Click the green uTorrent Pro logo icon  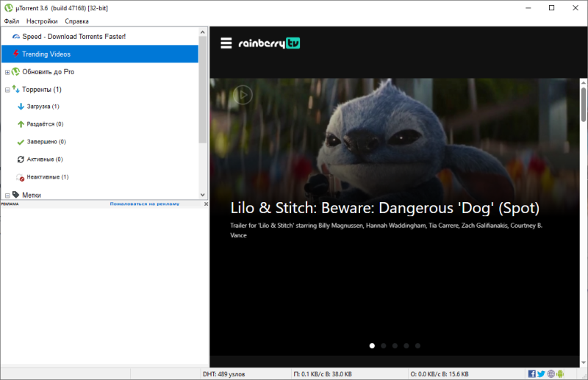pyautogui.click(x=15, y=71)
